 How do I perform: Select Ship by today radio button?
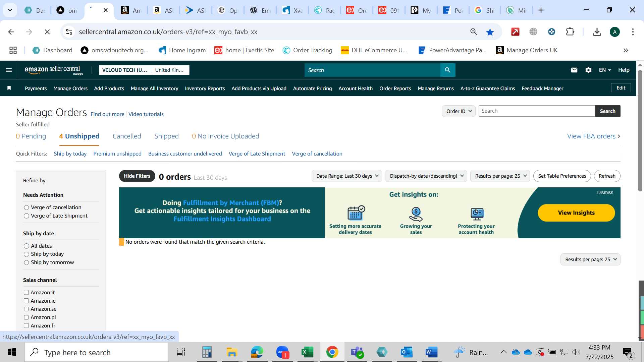(26, 254)
